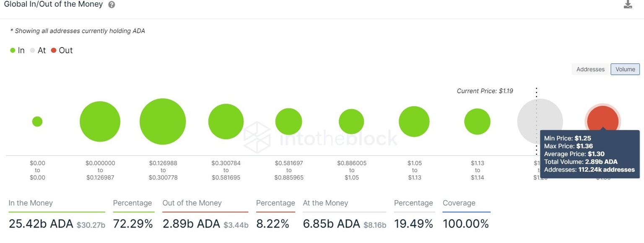Click the largest bubble spanning $0.126988 to $0.300778
The image size is (644, 243).
click(x=163, y=121)
